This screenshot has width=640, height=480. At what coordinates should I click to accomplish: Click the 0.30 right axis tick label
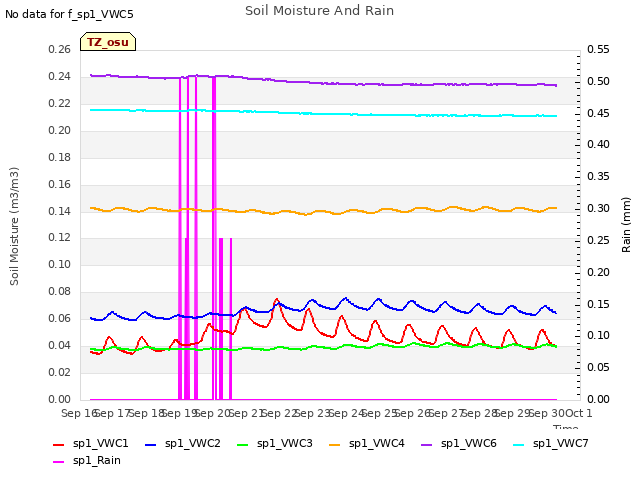pyautogui.click(x=598, y=208)
